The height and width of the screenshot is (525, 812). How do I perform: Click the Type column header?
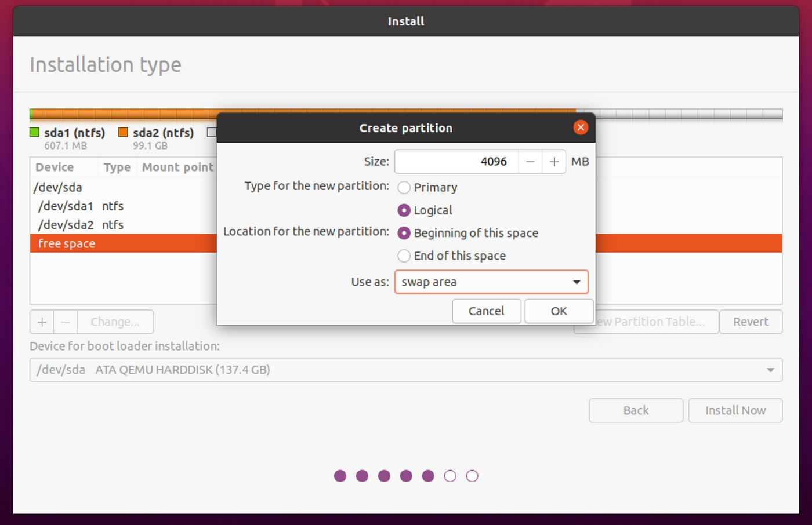[117, 167]
